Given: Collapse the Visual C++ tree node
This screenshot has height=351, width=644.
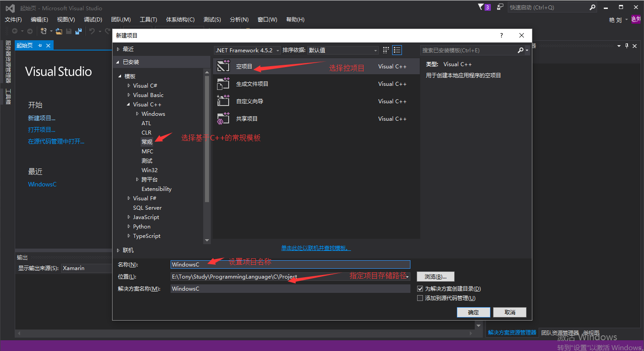Looking at the screenshot, I should [x=129, y=105].
